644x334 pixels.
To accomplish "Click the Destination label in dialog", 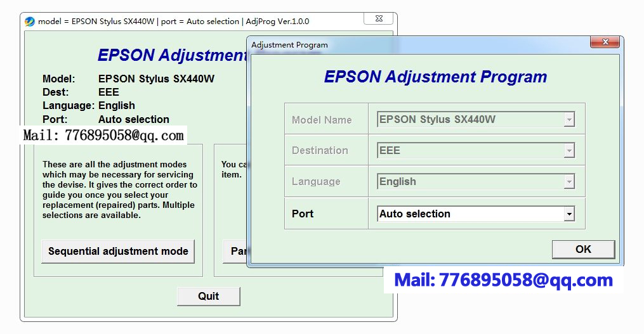I will [x=320, y=151].
